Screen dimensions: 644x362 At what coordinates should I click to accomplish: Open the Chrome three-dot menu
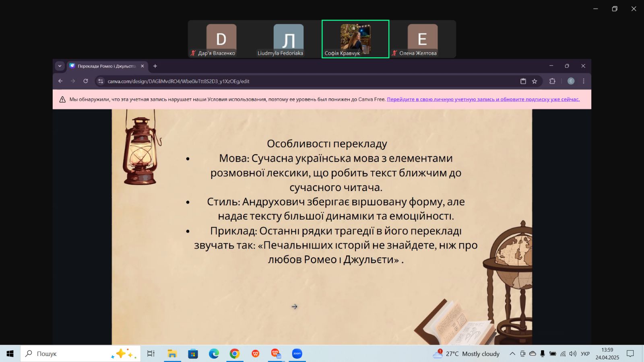pos(584,81)
